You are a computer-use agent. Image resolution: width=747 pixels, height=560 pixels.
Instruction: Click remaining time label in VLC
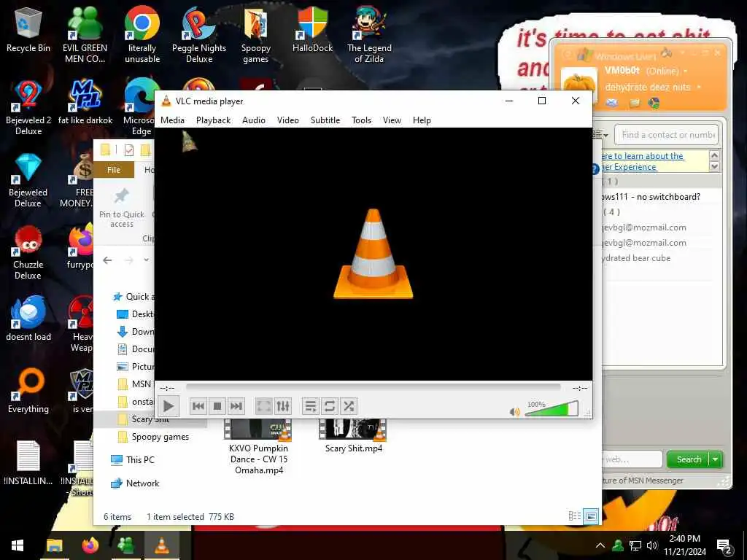[579, 388]
